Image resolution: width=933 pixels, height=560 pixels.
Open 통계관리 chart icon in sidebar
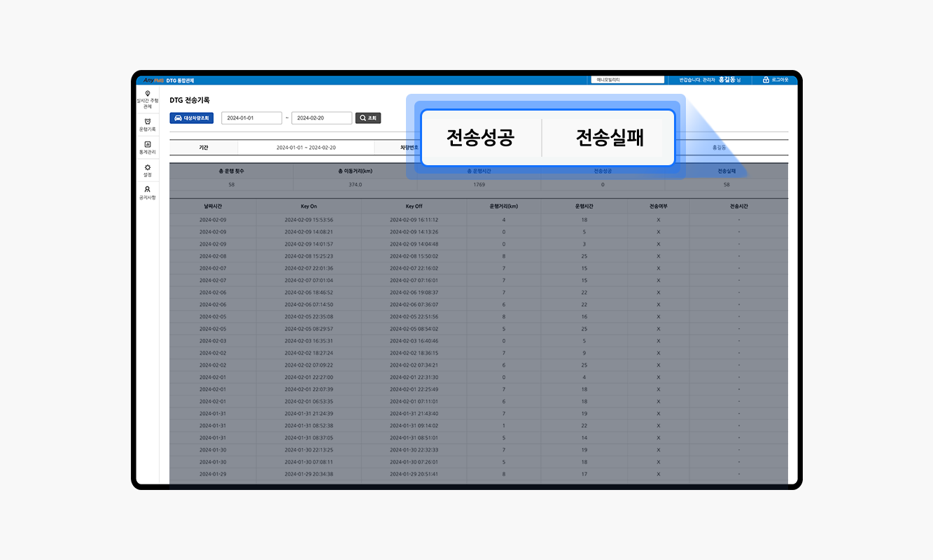(x=147, y=145)
